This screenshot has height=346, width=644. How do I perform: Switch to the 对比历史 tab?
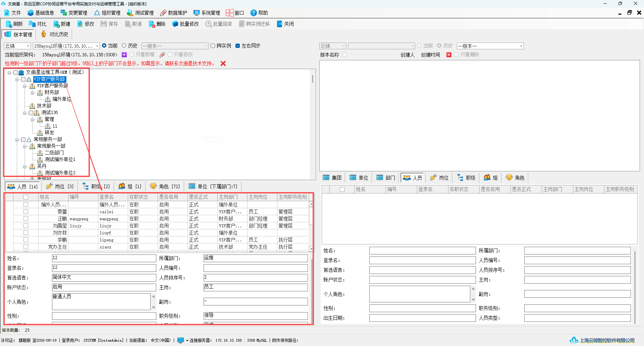(x=54, y=34)
